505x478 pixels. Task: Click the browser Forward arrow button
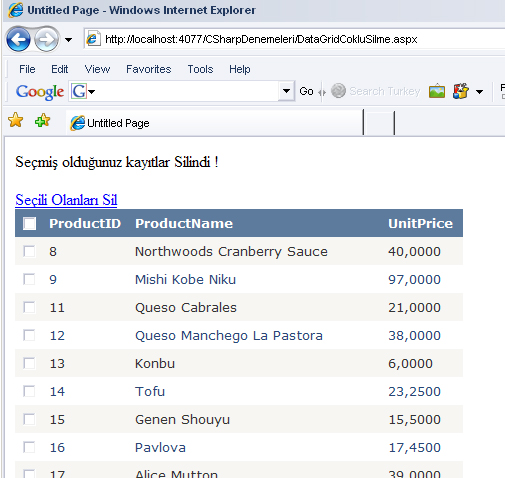pos(46,40)
